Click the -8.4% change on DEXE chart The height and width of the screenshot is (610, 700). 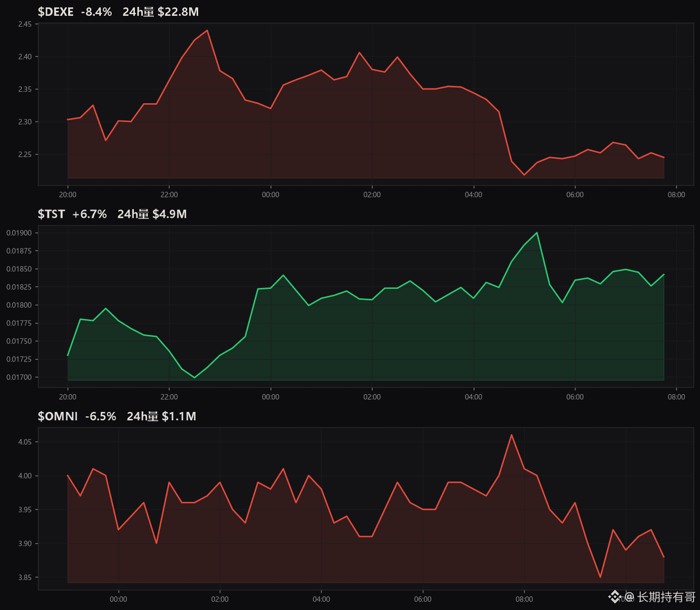(96, 12)
